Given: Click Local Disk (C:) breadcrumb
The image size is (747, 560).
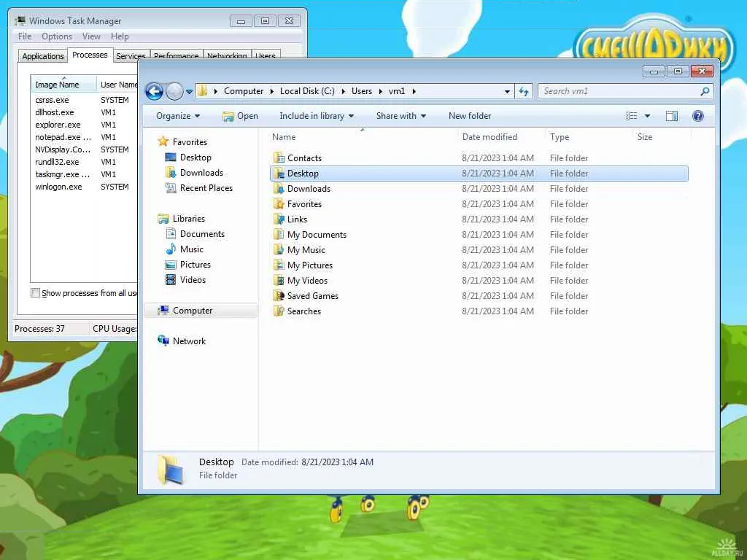Looking at the screenshot, I should pos(307,91).
